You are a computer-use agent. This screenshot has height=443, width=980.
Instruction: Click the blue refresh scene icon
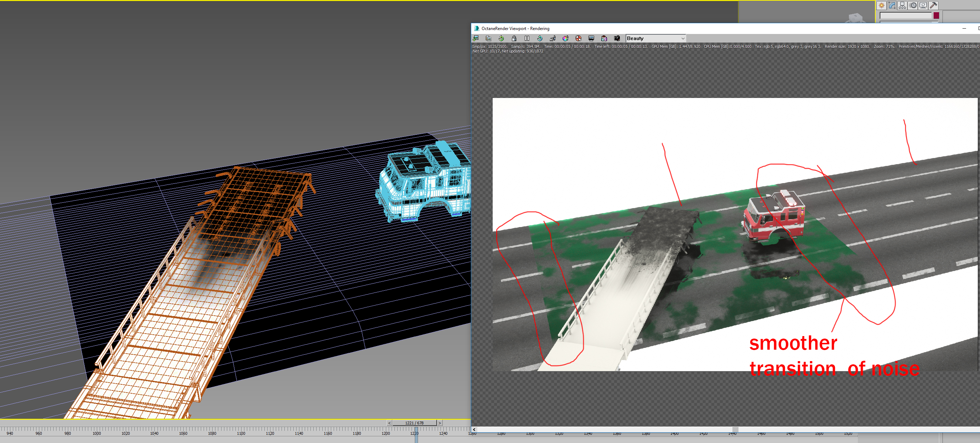(x=540, y=39)
